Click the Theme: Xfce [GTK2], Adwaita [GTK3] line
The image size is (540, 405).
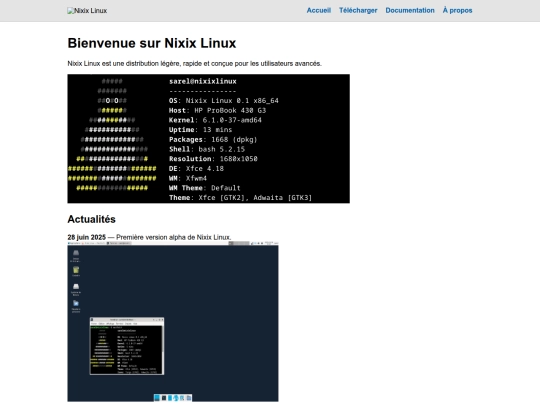(240, 197)
